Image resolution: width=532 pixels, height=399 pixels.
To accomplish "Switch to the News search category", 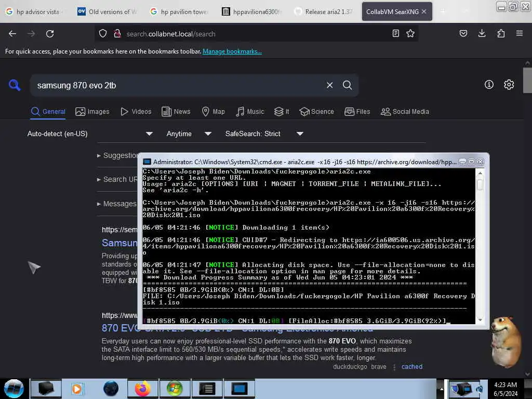I will click(x=176, y=112).
